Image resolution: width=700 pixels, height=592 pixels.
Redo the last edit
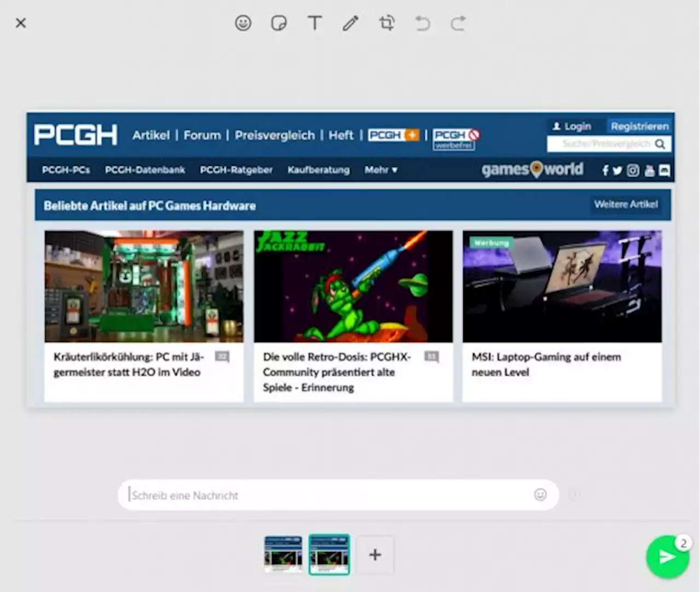pyautogui.click(x=458, y=23)
